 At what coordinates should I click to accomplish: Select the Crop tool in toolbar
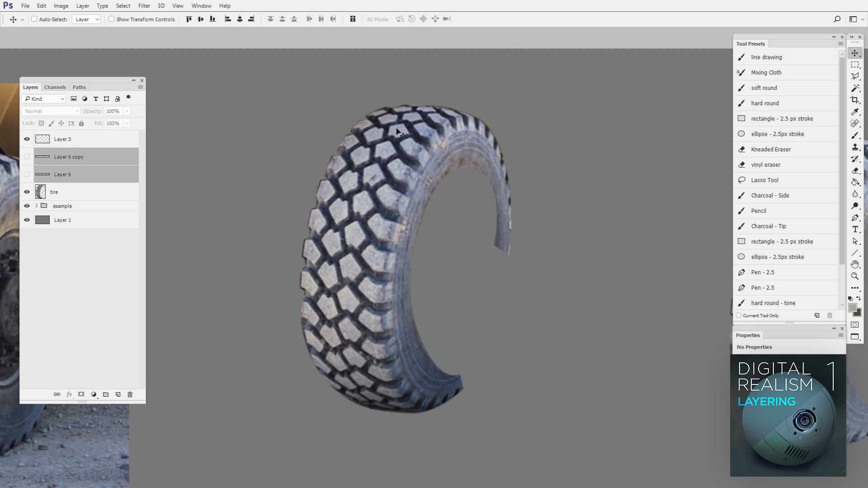coord(854,100)
